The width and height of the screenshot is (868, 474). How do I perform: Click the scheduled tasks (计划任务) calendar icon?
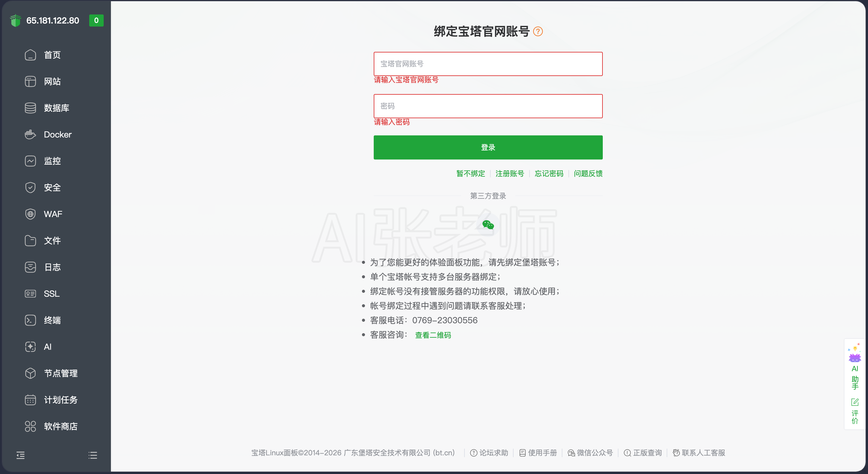pyautogui.click(x=30, y=400)
